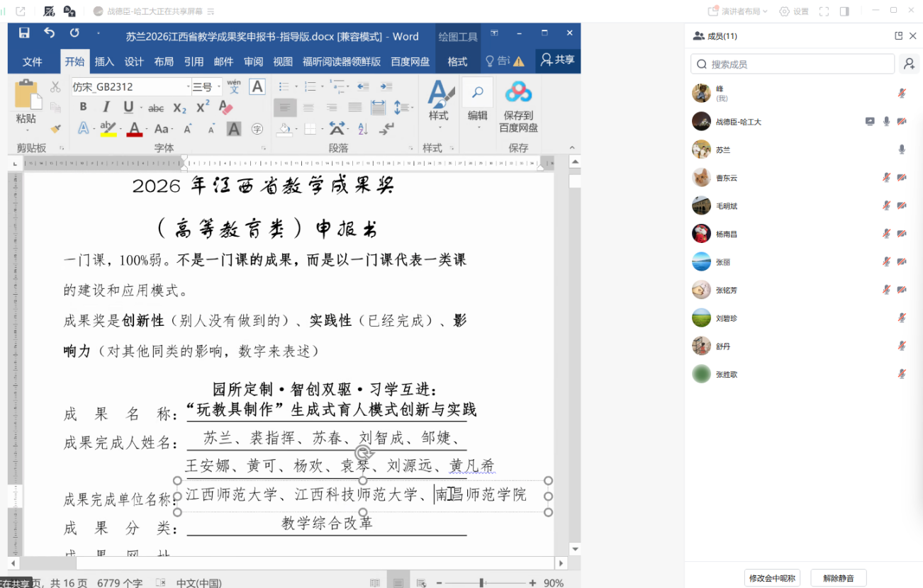Click the Word save icon in title bar
923x588 pixels.
pos(24,33)
